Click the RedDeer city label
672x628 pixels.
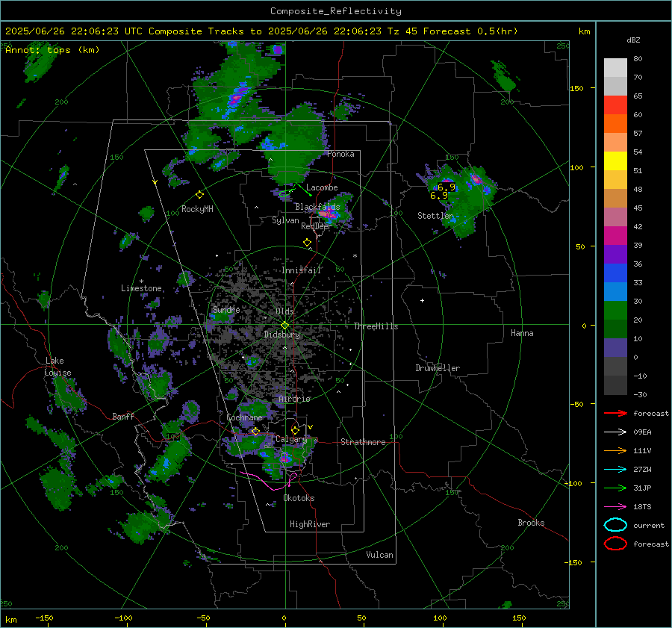[x=317, y=226]
